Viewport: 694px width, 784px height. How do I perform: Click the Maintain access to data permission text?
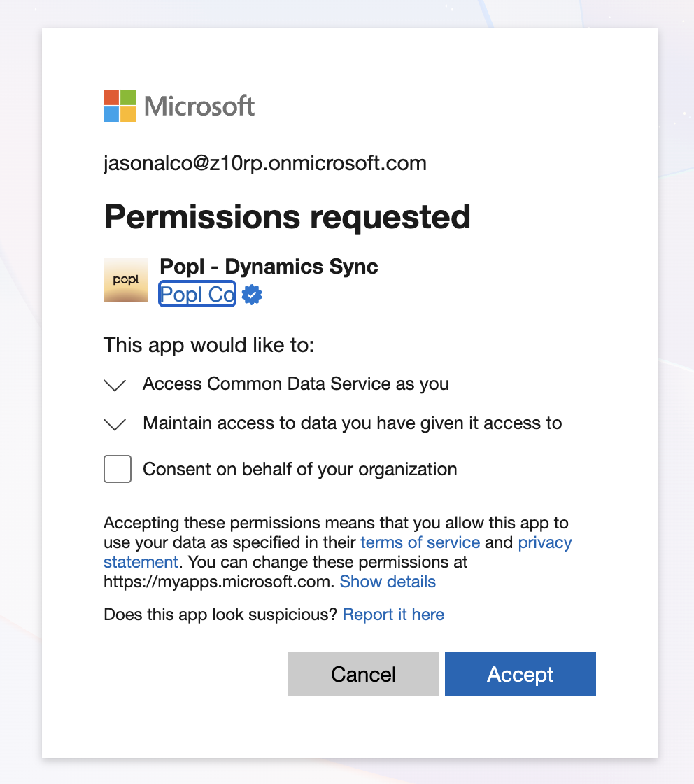coord(353,423)
